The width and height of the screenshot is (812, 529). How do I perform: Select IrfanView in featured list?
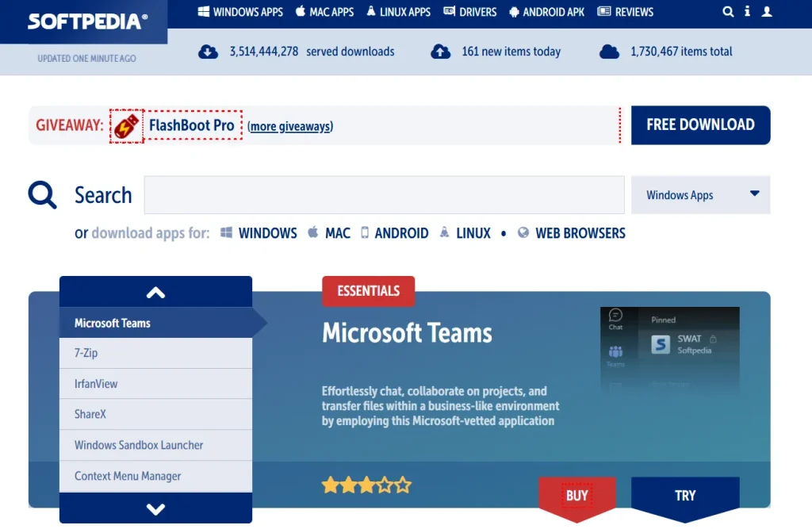[x=156, y=384]
